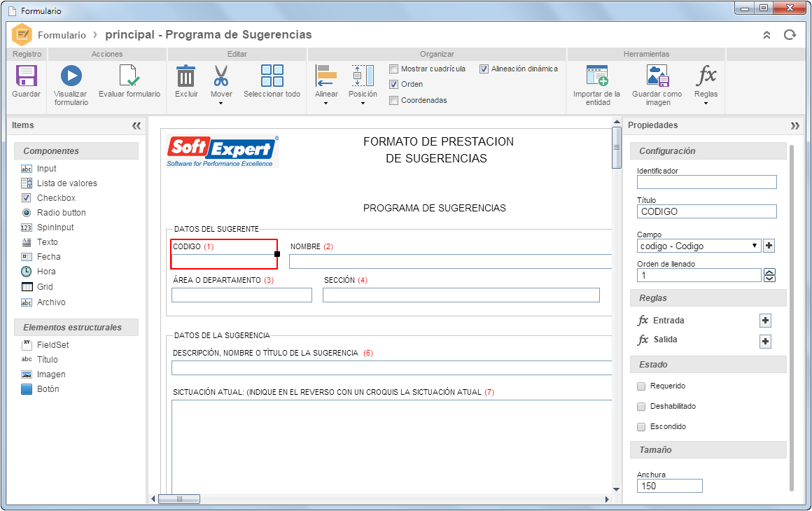Image resolution: width=812 pixels, height=511 pixels.
Task: Click Visualizar formulario play icon
Action: click(x=71, y=76)
